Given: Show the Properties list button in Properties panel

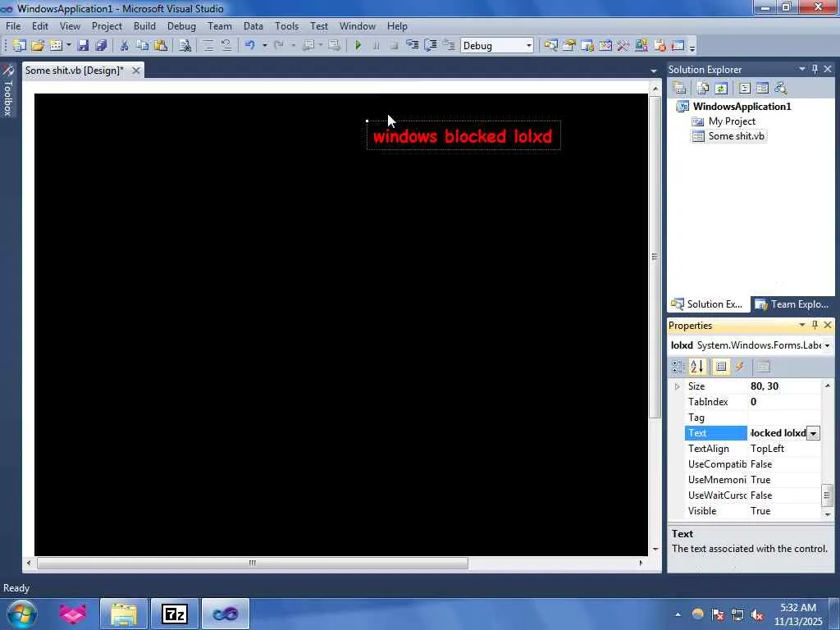Looking at the screenshot, I should [721, 367].
